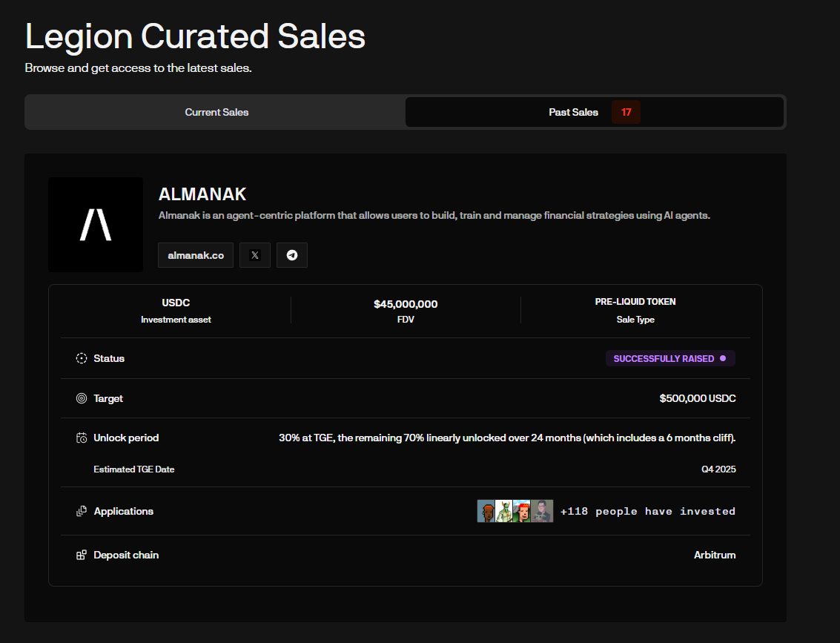Screen dimensions: 840x643
Task: Click the Successfully Raised status badge
Action: tap(670, 358)
